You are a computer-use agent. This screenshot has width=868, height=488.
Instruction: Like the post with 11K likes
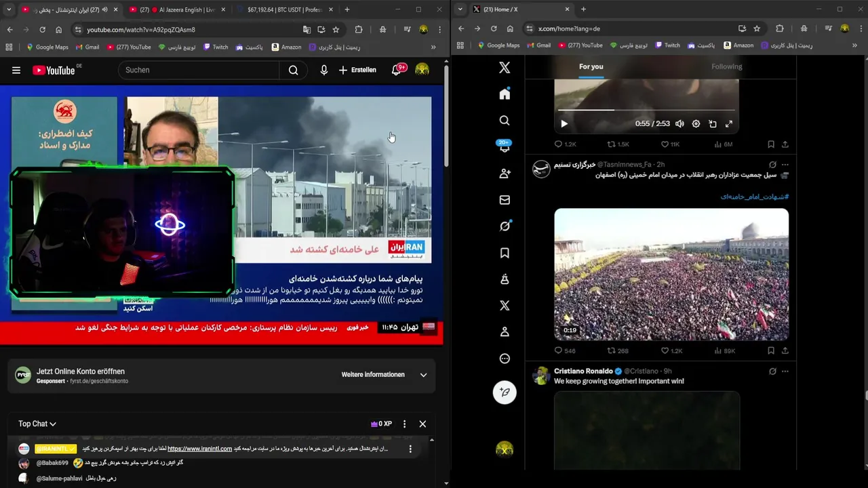pyautogui.click(x=670, y=144)
